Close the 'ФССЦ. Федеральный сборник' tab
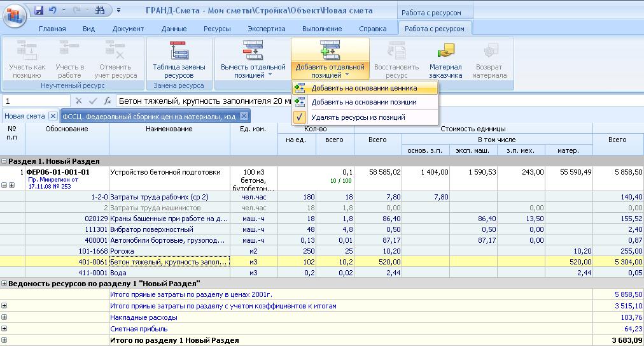The height and width of the screenshot is (346, 644). (244, 117)
